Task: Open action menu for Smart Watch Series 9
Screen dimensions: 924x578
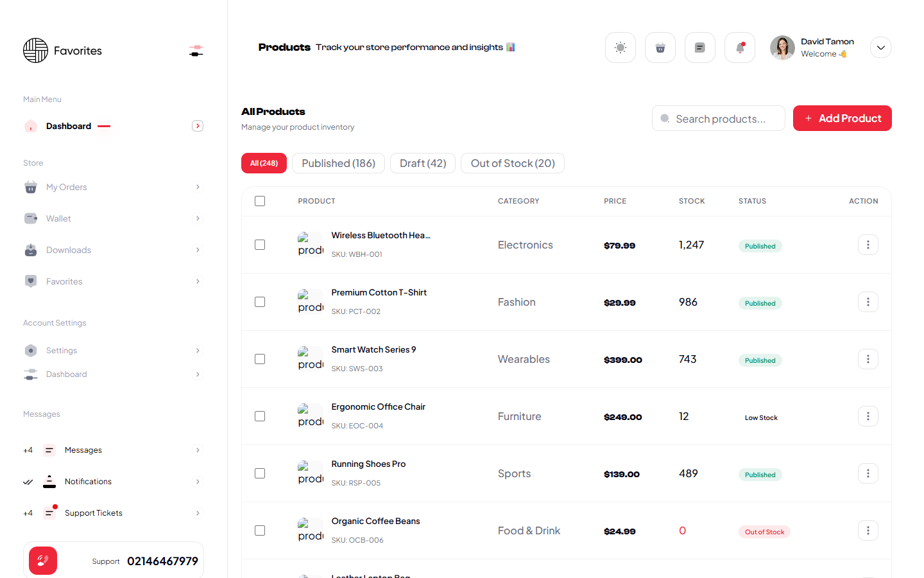Action: pos(868,359)
